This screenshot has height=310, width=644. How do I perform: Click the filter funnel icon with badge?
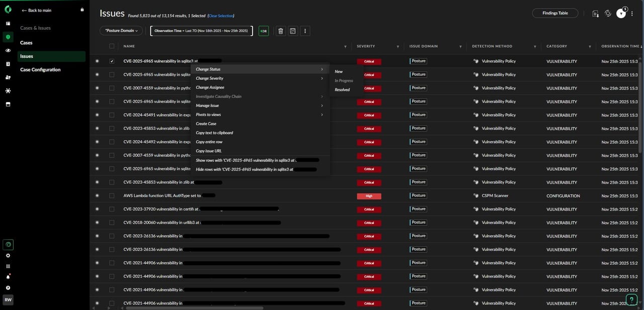[621, 14]
